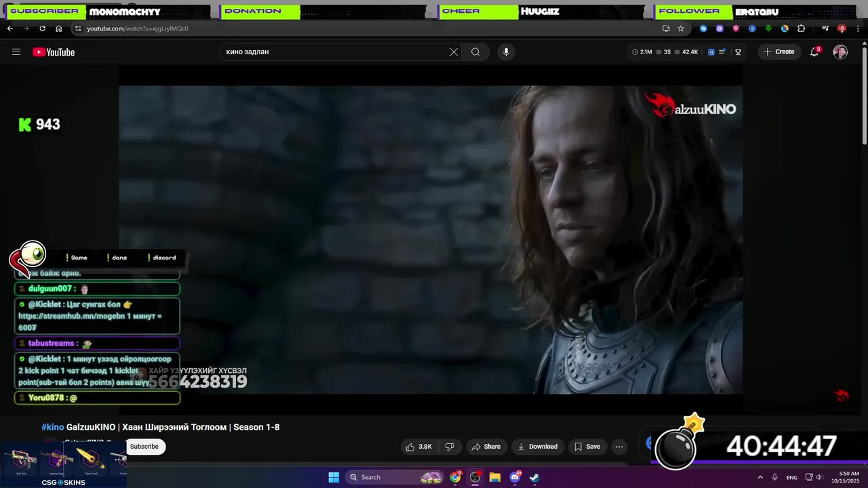Open Discord from the taskbar

click(x=515, y=477)
